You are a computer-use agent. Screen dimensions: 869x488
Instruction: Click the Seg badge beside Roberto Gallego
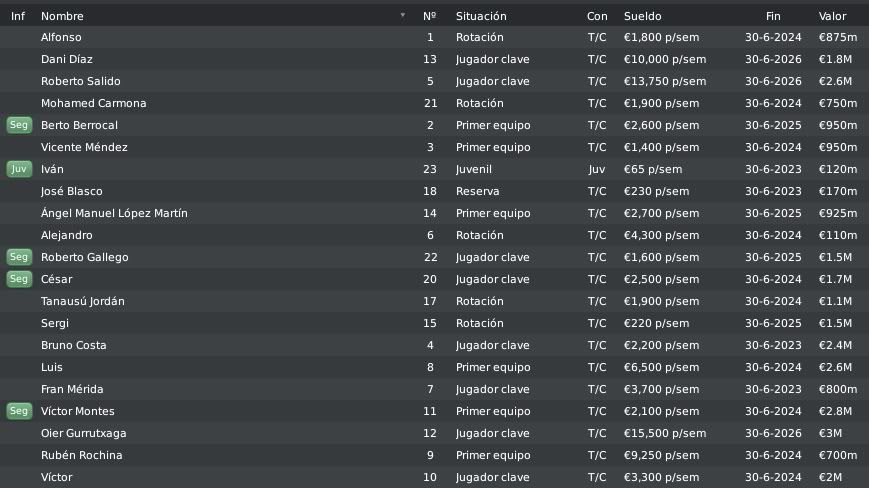19,257
